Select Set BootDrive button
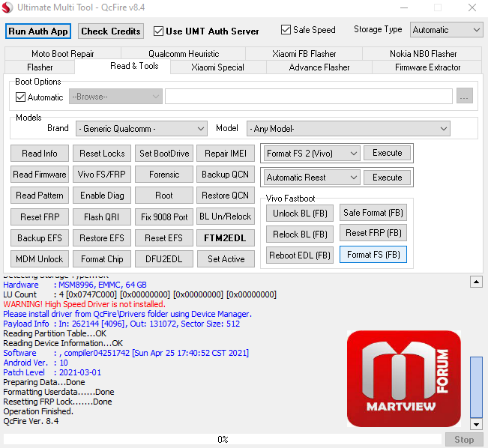488x448 pixels. (x=164, y=154)
